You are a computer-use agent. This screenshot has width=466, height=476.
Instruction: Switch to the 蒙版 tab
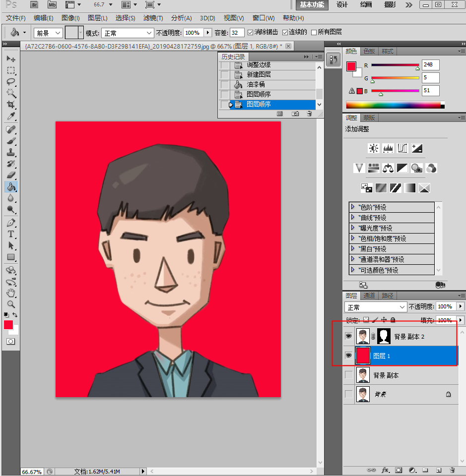pyautogui.click(x=369, y=118)
